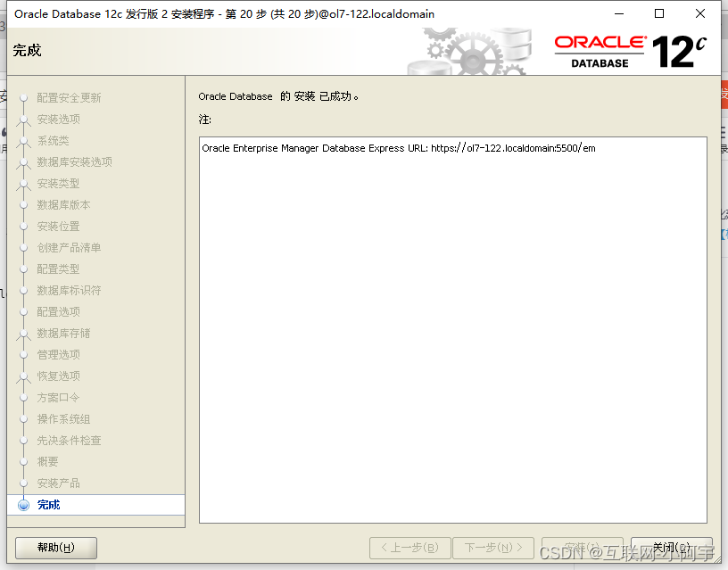
Task: Click the disabled 安装 install button
Action: 583,548
